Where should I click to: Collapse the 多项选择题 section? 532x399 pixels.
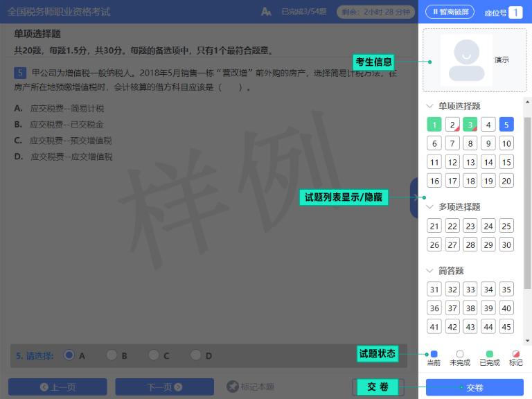coord(429,206)
